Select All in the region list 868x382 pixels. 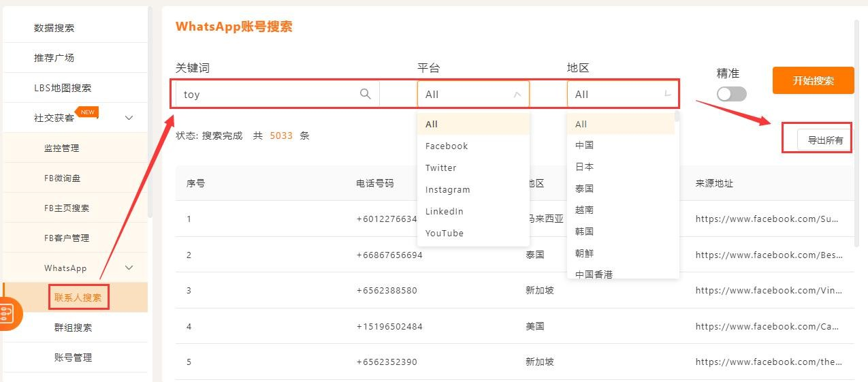(x=620, y=124)
